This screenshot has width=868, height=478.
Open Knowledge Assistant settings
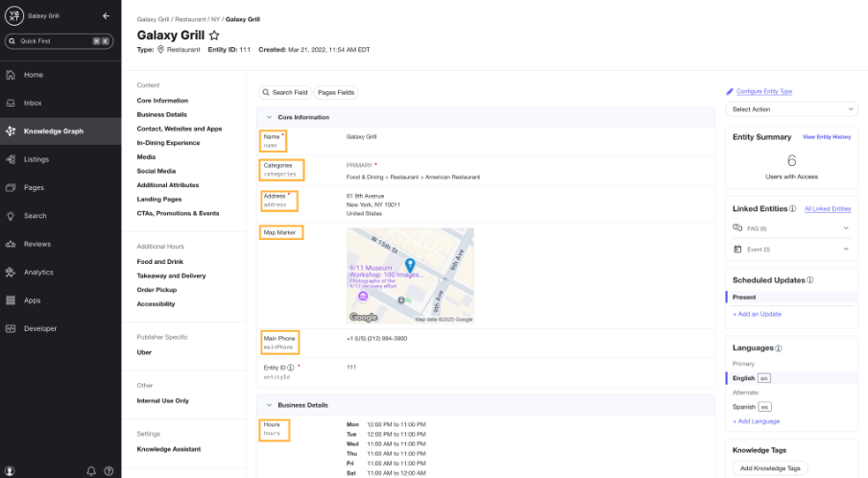coord(169,449)
